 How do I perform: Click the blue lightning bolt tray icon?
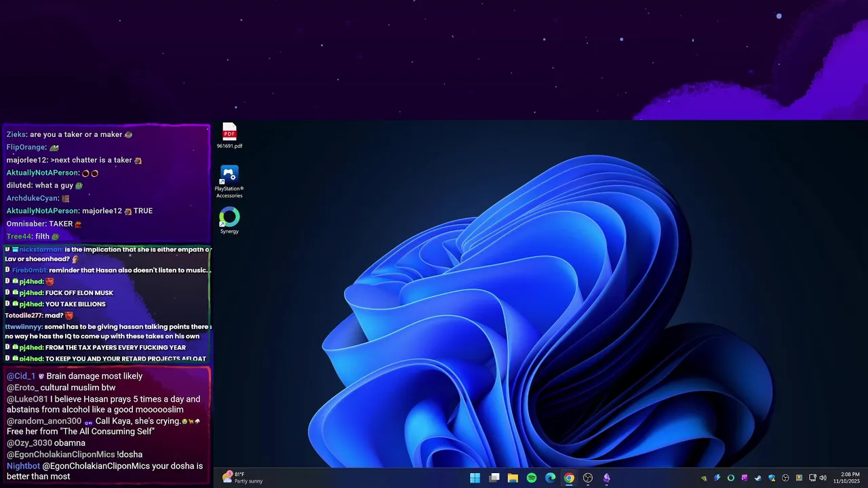tap(717, 478)
